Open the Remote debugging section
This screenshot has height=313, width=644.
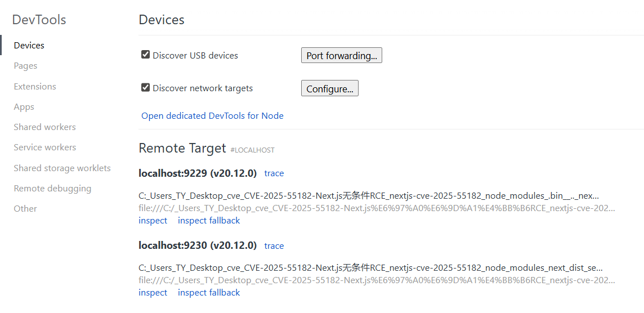[x=52, y=189]
